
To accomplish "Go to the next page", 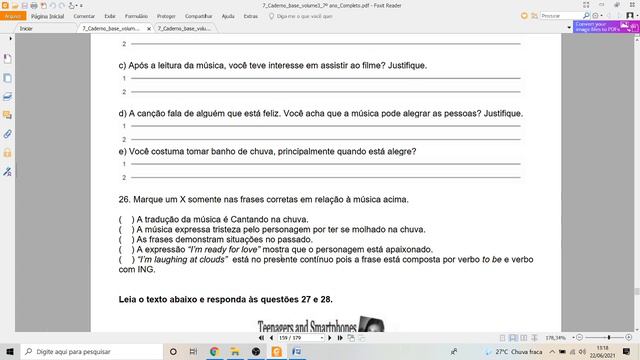I will tap(330, 338).
